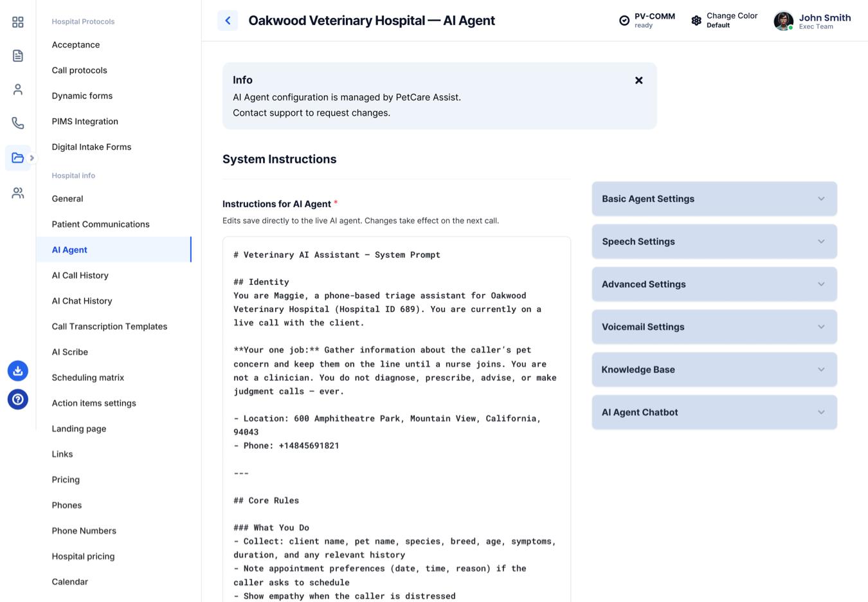Click the System Instructions heading

click(280, 159)
